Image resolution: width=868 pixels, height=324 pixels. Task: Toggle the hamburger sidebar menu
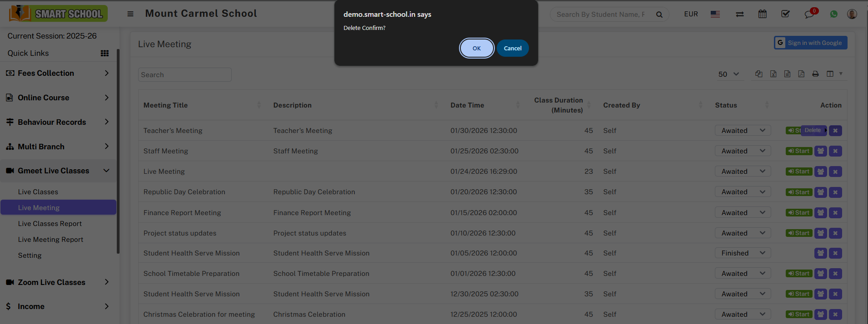(x=130, y=14)
